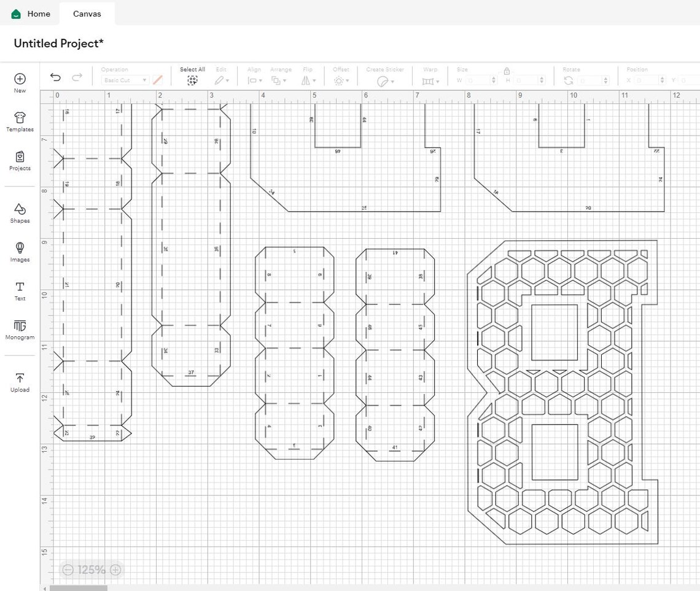Click the Rotate angle input field
Screen dimensions: 700x591
tap(589, 80)
